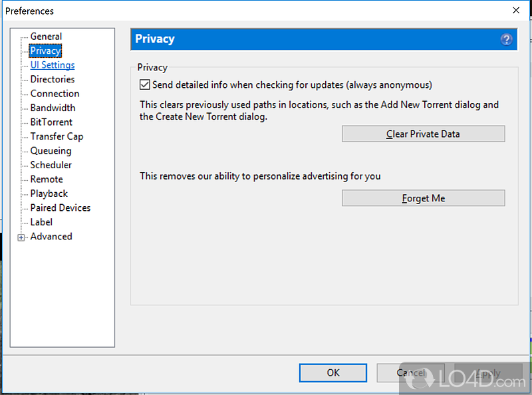Uncheck Send detailed info when checking updates
The width and height of the screenshot is (532, 395).
tap(145, 84)
